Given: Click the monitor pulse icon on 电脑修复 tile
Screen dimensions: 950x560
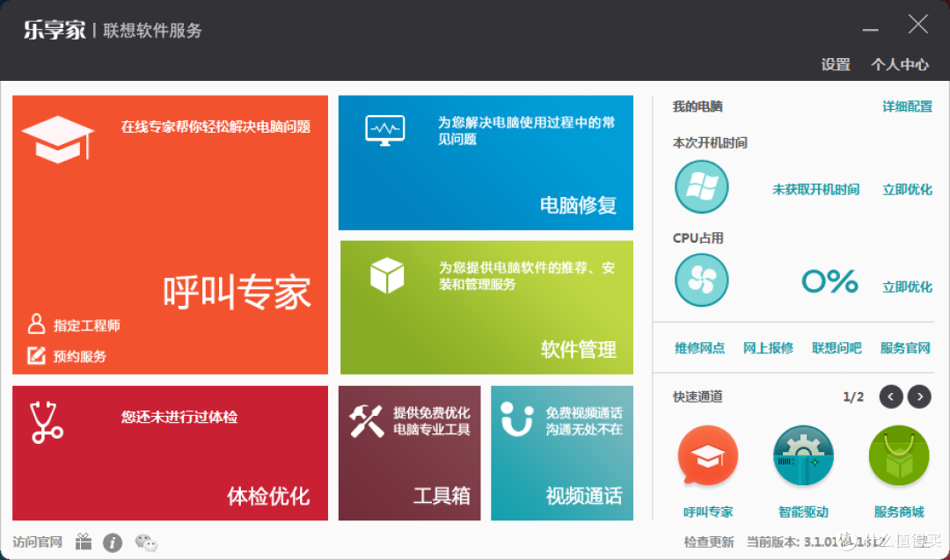Looking at the screenshot, I should pos(384,130).
